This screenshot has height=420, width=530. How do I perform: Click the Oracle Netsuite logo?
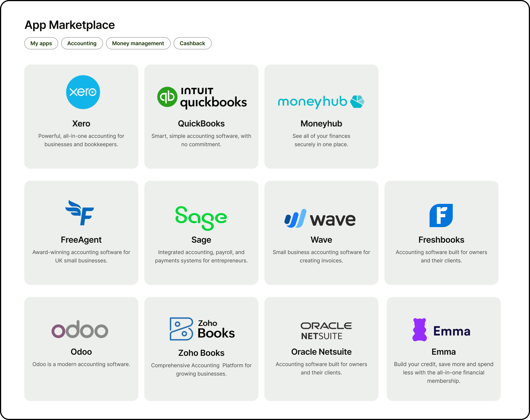tap(326, 331)
